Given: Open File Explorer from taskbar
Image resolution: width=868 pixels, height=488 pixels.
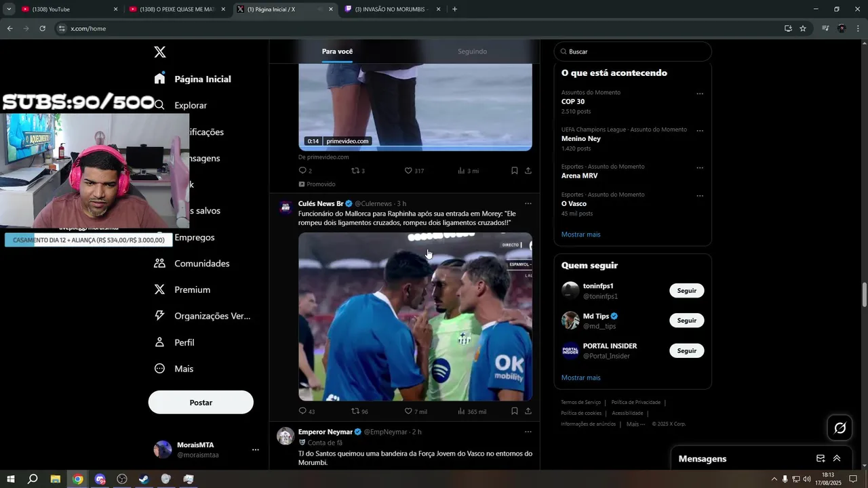Looking at the screenshot, I should coord(56,479).
